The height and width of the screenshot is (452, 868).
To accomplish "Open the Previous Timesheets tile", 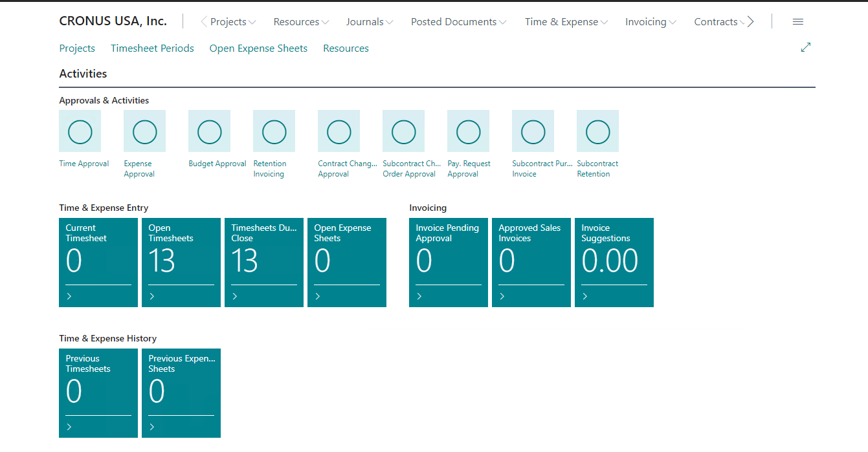I will pyautogui.click(x=98, y=393).
